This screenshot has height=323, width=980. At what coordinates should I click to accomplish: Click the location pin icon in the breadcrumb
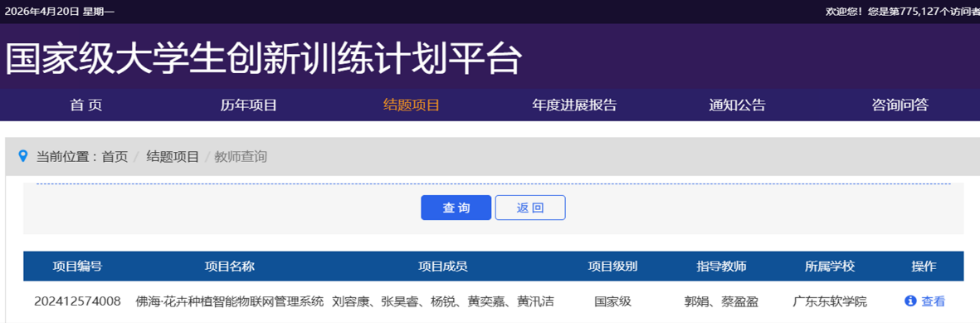coord(23,156)
